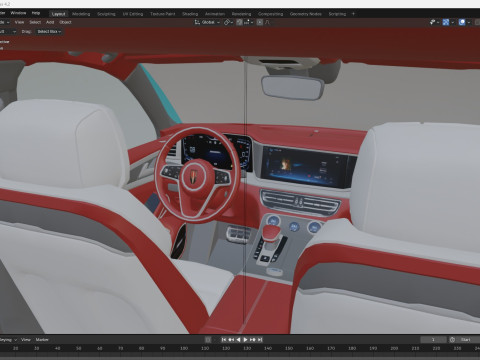Viewport: 480px width, 360px height.
Task: Open the timeline Keying dropdown
Action: pyautogui.click(x=8, y=340)
